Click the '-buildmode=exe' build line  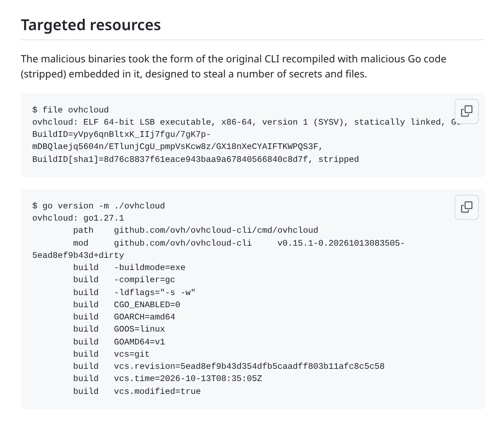click(x=129, y=267)
